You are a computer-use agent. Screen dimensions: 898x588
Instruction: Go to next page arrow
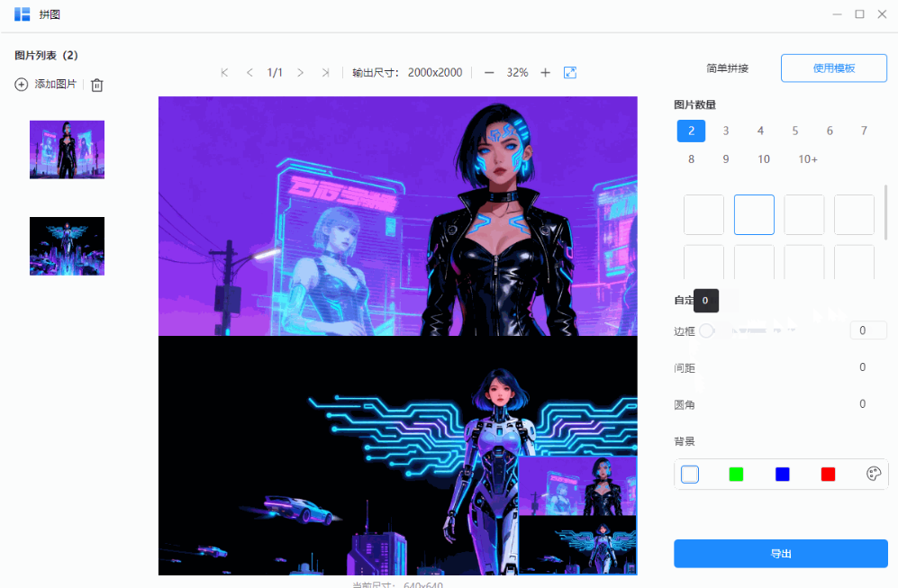click(x=300, y=72)
